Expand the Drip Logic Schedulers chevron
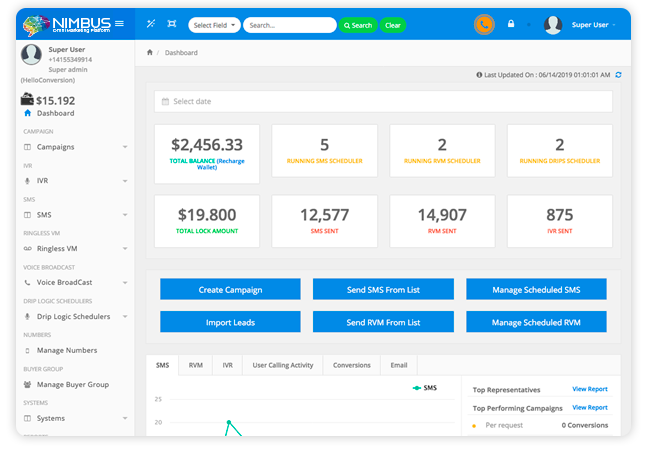Viewport: 647px width, 450px height. 125,316
